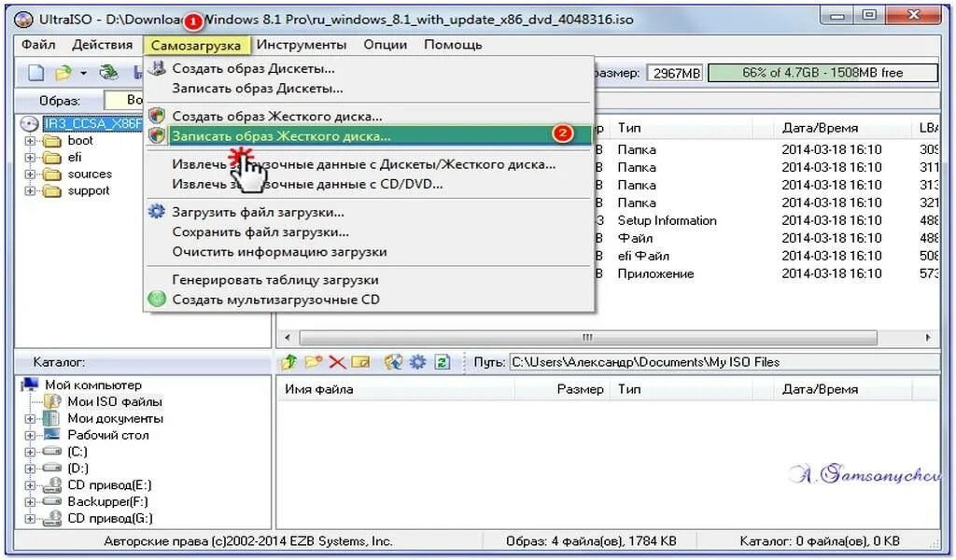Click the efi folder icon in image tree
Viewport: 956px width, 560px height.
click(x=53, y=158)
